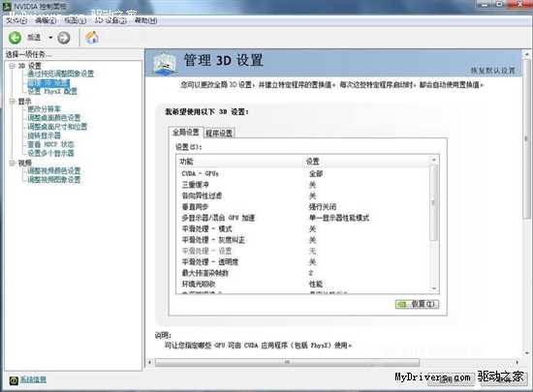Click the settings list vertical scrollbar thumb
The height and width of the screenshot is (392, 533).
pos(434,202)
